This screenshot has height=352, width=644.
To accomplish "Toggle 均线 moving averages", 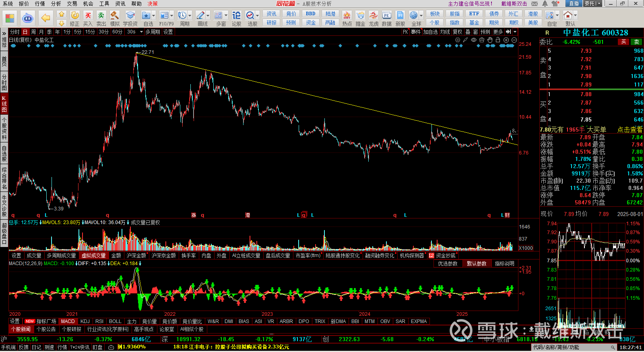I will (x=445, y=32).
